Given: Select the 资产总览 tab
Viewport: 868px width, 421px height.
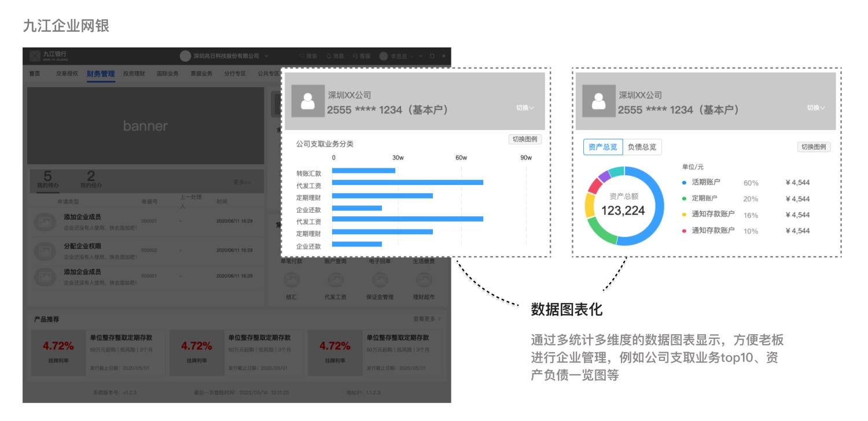Looking at the screenshot, I should click(602, 147).
